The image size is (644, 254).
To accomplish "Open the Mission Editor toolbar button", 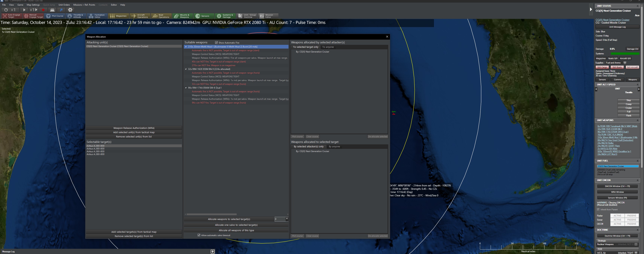I will 267,16.
